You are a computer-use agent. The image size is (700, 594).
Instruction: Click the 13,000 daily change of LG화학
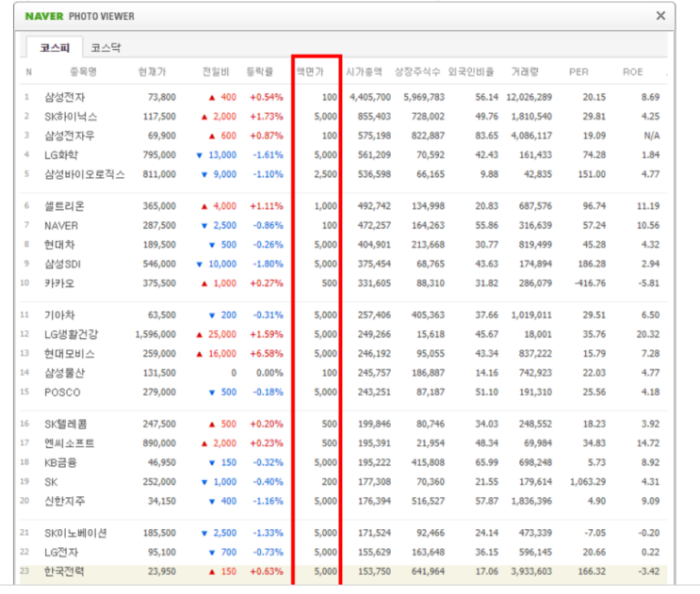[222, 155]
